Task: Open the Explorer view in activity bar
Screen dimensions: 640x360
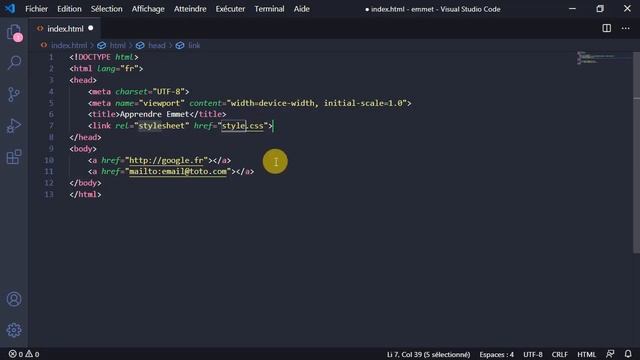Action: 14,32
